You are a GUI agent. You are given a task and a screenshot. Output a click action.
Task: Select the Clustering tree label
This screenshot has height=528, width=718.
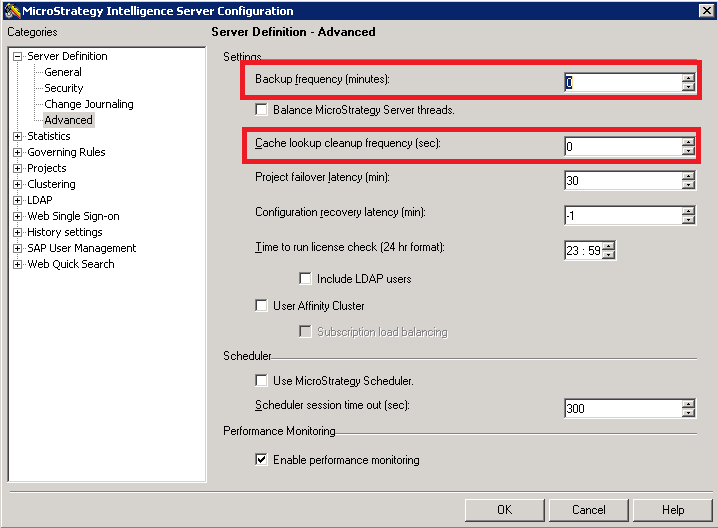[51, 185]
